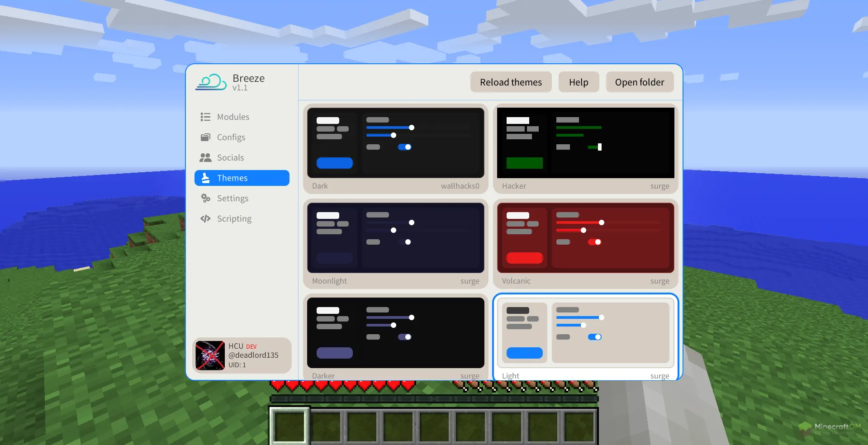Click the Open folder button
Image resolution: width=868 pixels, height=445 pixels.
point(640,82)
